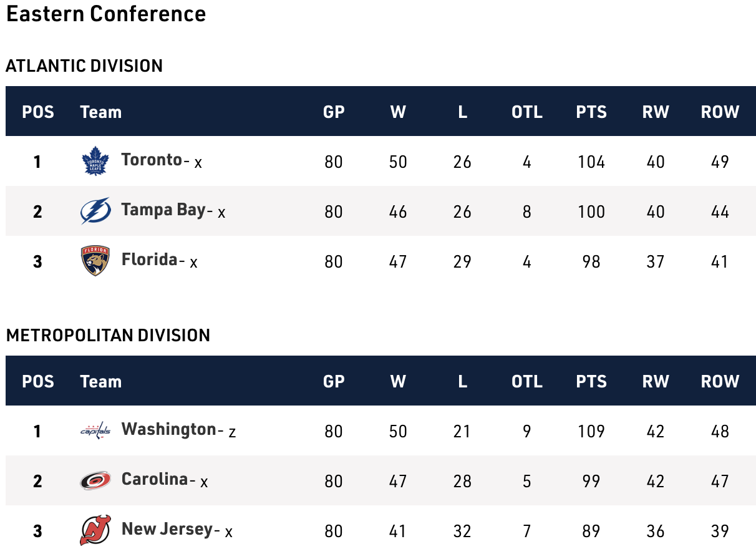Image resolution: width=756 pixels, height=554 pixels.
Task: Click the Florida Panthers logo
Action: tap(95, 261)
